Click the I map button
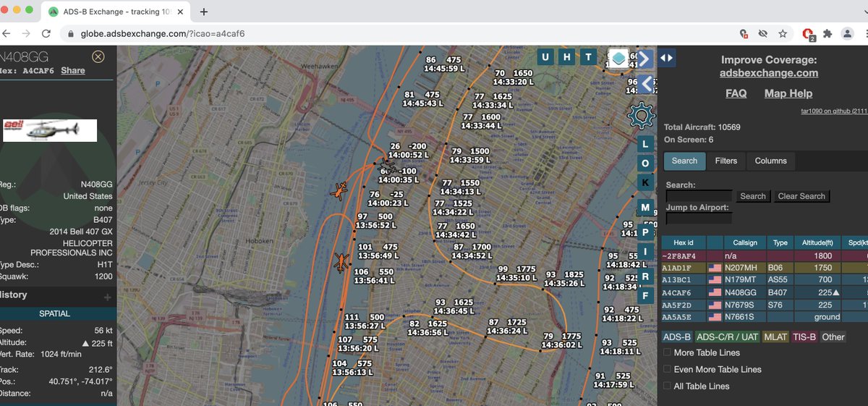The height and width of the screenshot is (406, 868). pyautogui.click(x=645, y=253)
